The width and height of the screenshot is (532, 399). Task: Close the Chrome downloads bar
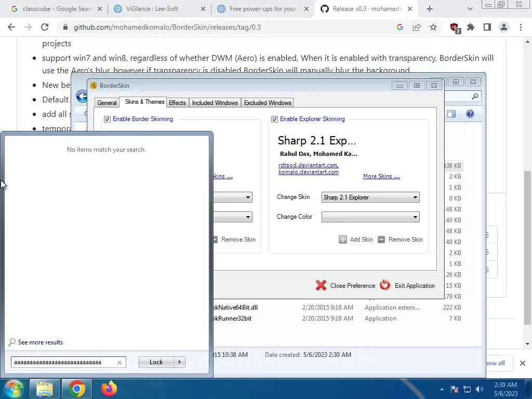(523, 363)
